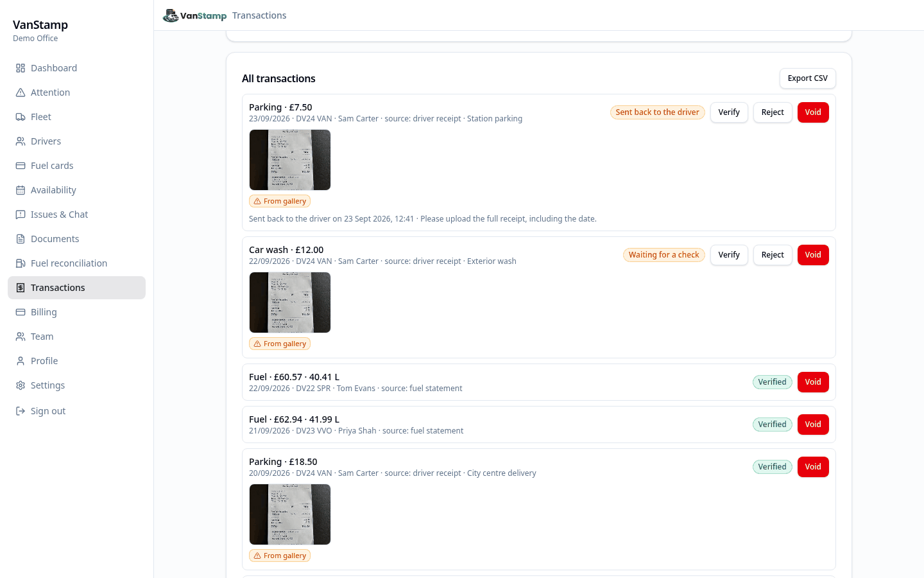This screenshot has width=924, height=578.
Task: Click the Drivers people icon
Action: click(21, 141)
